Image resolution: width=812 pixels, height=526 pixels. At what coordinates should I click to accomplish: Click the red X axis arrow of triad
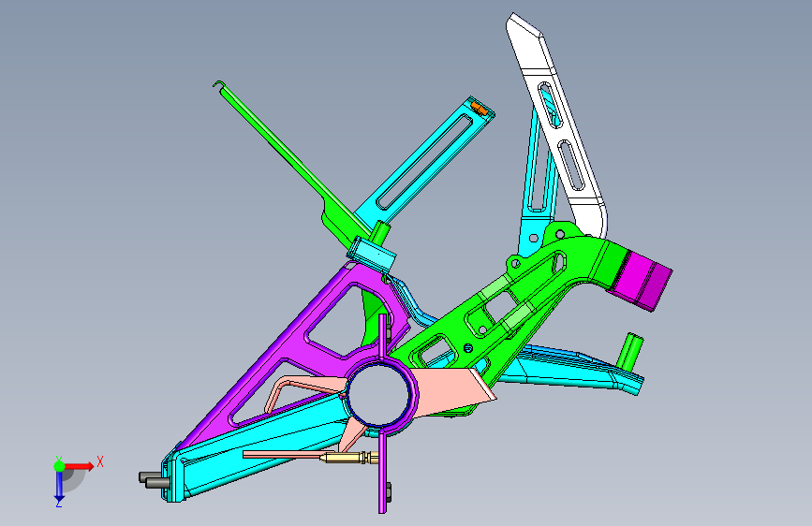(81, 466)
